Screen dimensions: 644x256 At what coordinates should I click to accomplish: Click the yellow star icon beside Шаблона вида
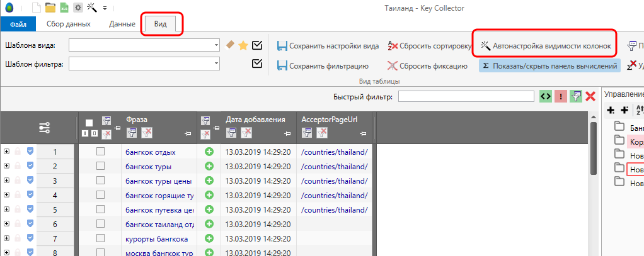(243, 45)
